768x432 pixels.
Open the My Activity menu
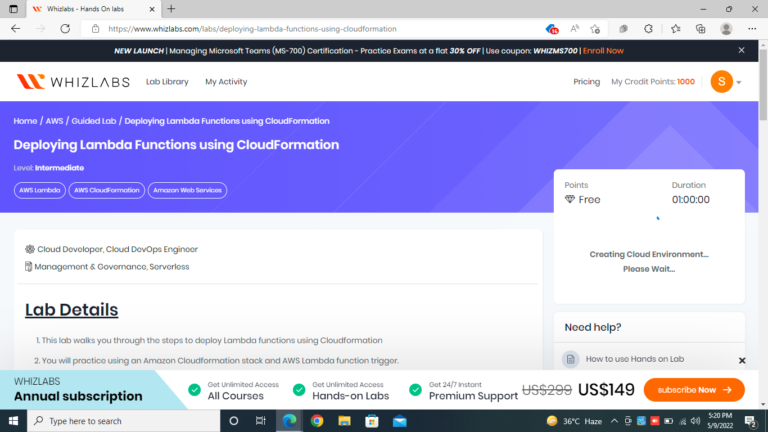[x=226, y=82]
